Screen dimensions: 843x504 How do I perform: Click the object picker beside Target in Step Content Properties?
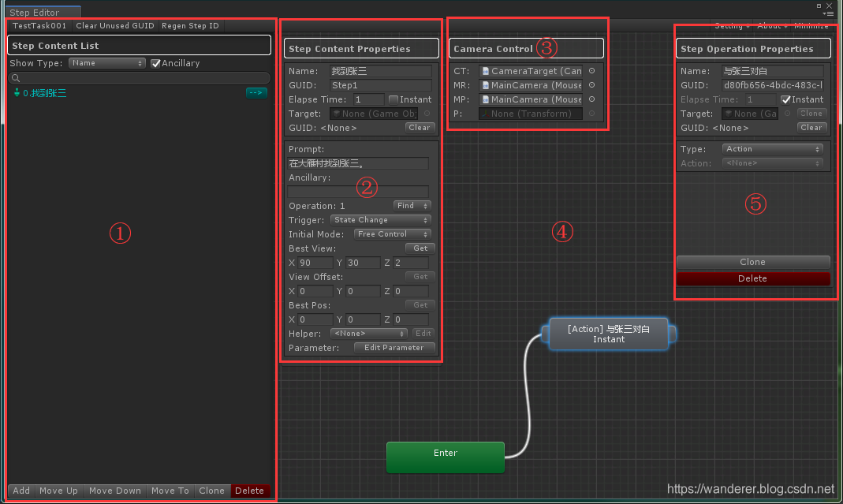coord(426,114)
